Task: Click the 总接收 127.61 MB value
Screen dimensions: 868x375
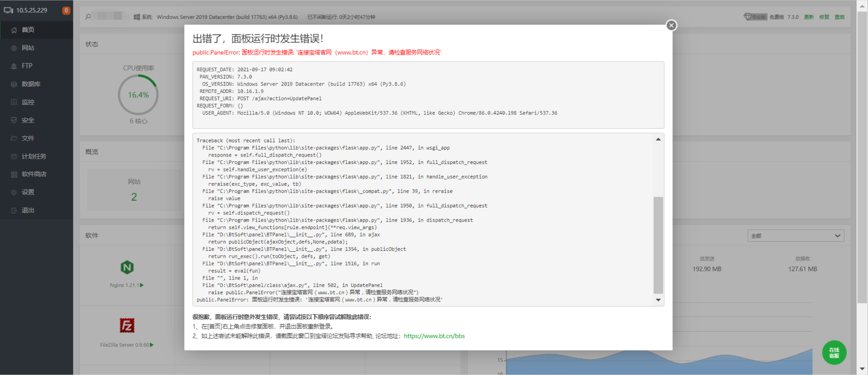Action: click(x=802, y=269)
